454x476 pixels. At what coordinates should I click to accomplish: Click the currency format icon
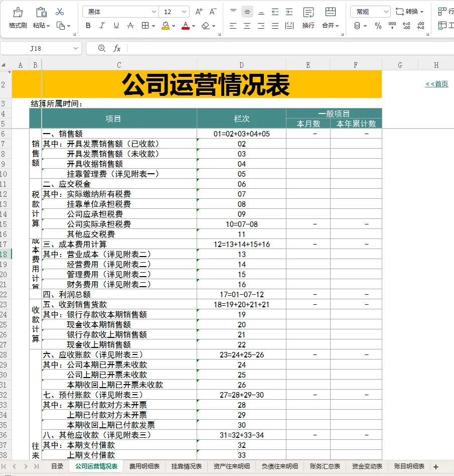pyautogui.click(x=358, y=26)
